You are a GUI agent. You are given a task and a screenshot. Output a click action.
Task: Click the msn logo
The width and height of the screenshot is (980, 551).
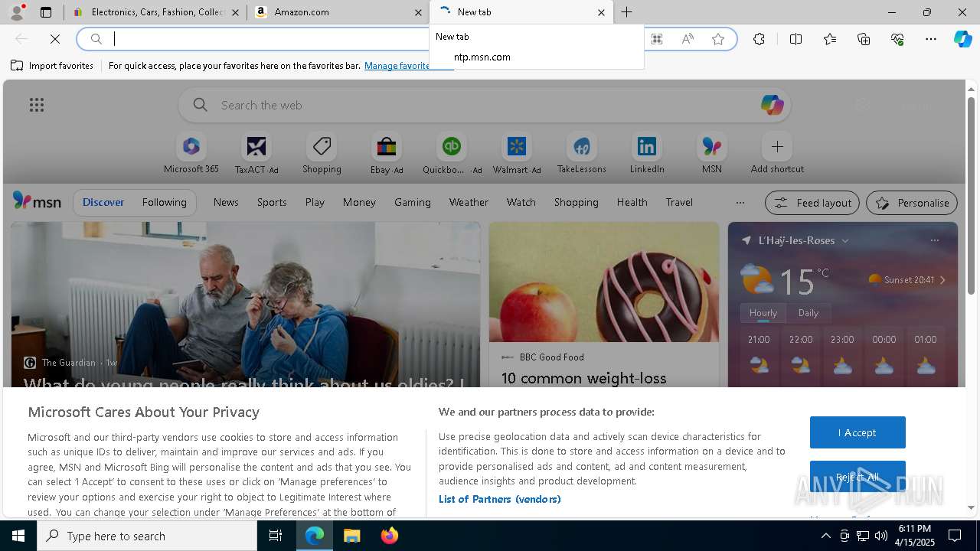[37, 201]
